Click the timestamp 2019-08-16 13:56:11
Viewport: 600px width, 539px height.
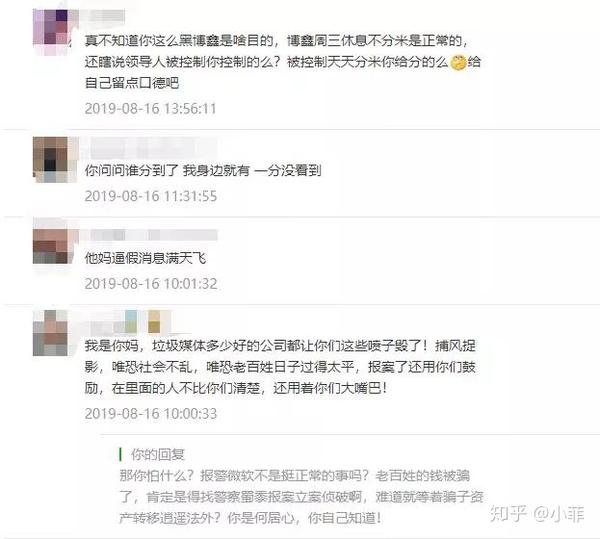coord(150,109)
